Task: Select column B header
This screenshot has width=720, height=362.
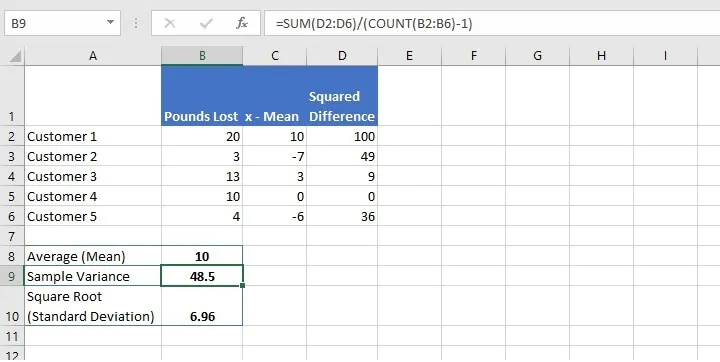Action: (x=202, y=56)
